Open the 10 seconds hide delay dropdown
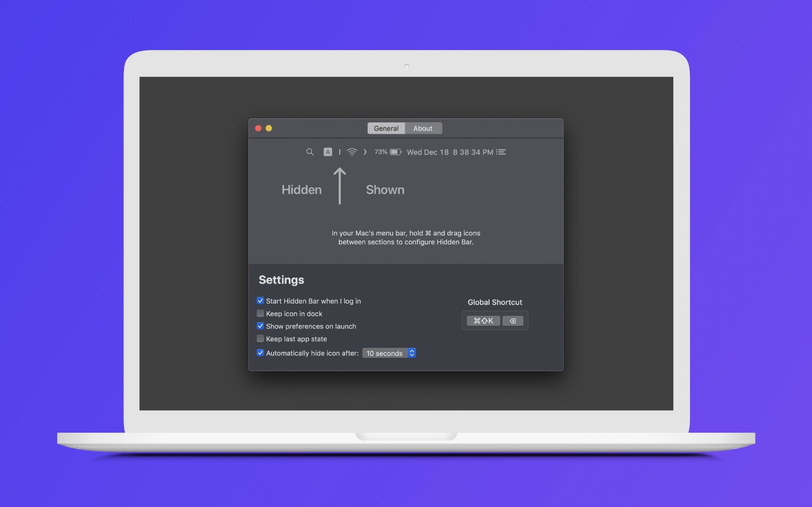 click(384, 353)
